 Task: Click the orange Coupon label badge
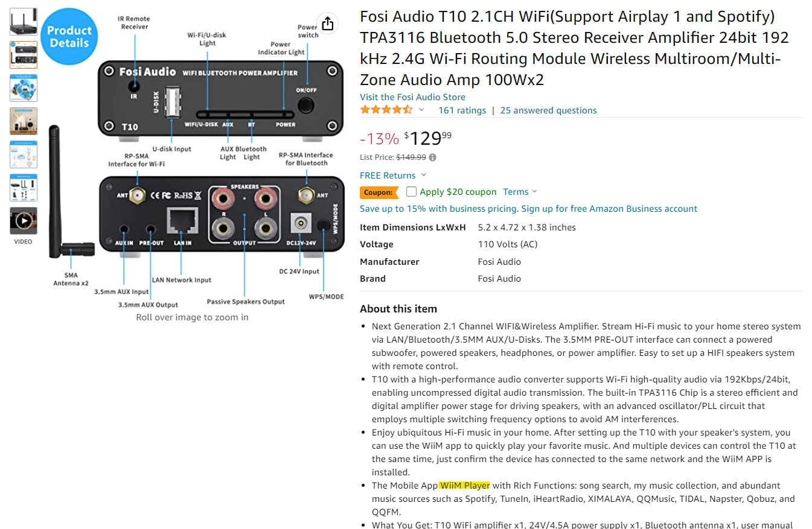pos(379,192)
